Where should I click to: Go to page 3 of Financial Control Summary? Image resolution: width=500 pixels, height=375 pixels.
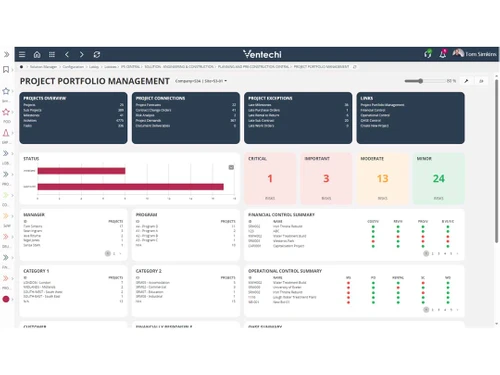(439, 254)
